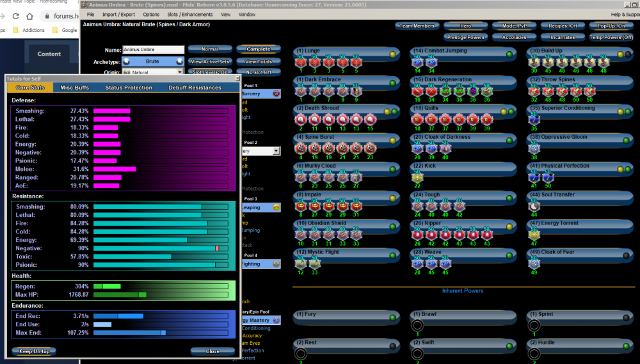Click the empty slot under Brawl
Viewport: 640px width, 364px height.
click(417, 325)
